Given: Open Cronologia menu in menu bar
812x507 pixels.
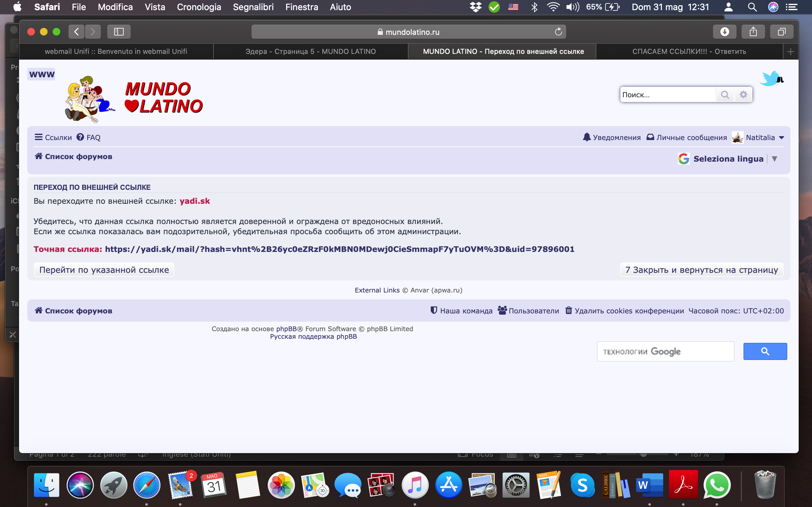Looking at the screenshot, I should click(x=199, y=7).
